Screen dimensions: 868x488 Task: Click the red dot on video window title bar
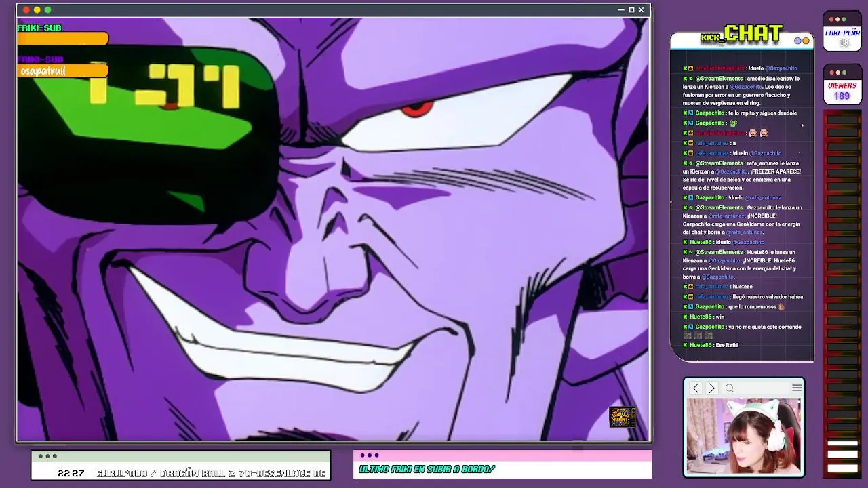[26, 9]
